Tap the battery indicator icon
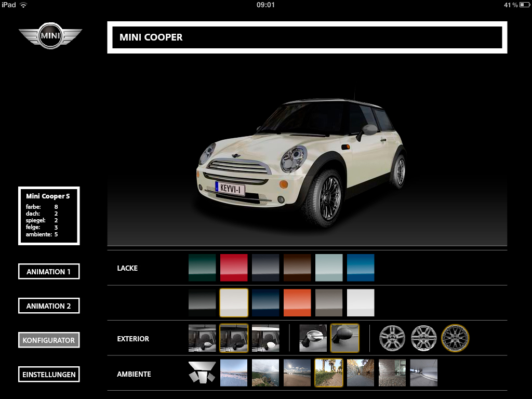Screen dimensions: 532x399 click(525, 5)
